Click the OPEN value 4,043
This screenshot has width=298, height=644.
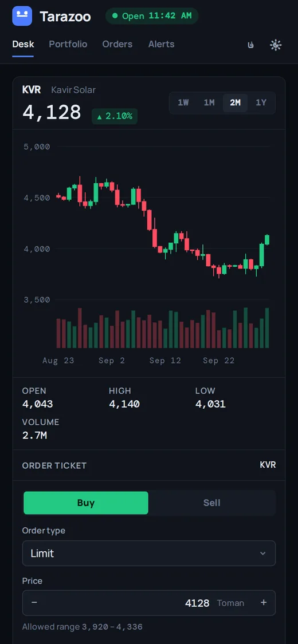tap(37, 404)
